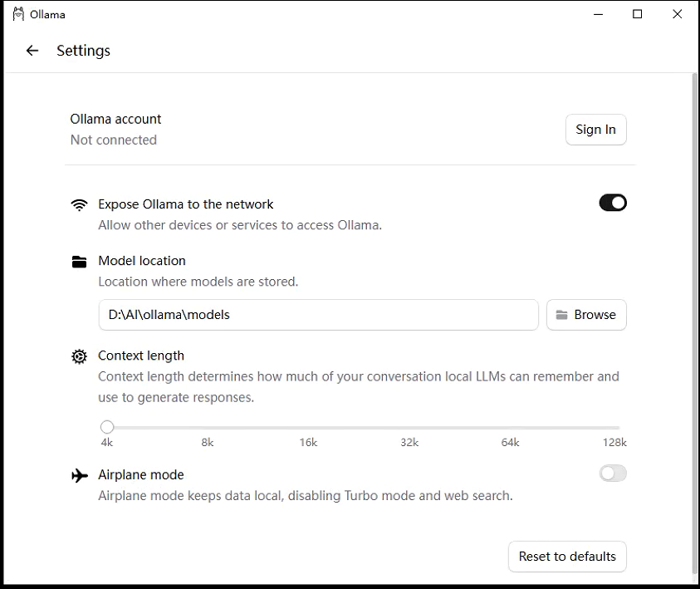This screenshot has height=589, width=700.
Task: Click the Ollama llama logo in title bar
Action: tap(18, 14)
